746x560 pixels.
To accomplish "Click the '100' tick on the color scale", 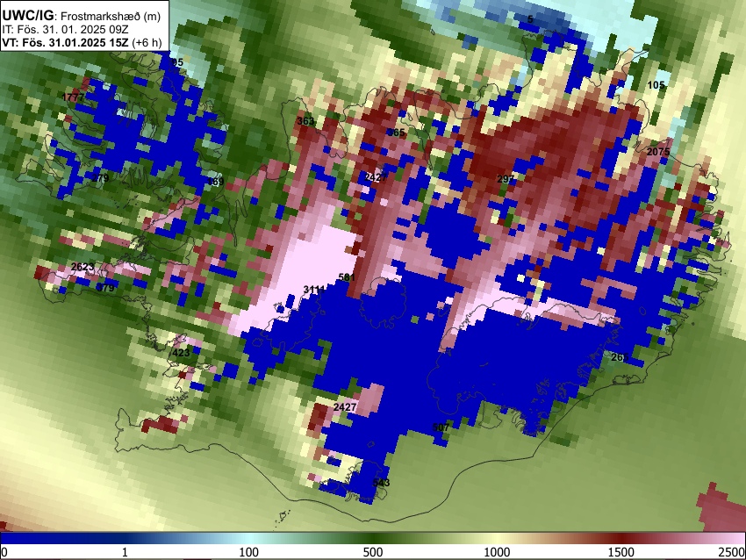I will tap(249, 552).
